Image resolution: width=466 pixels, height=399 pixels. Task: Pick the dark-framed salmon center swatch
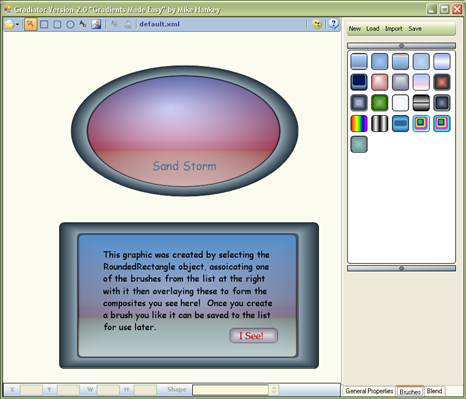pos(442,82)
